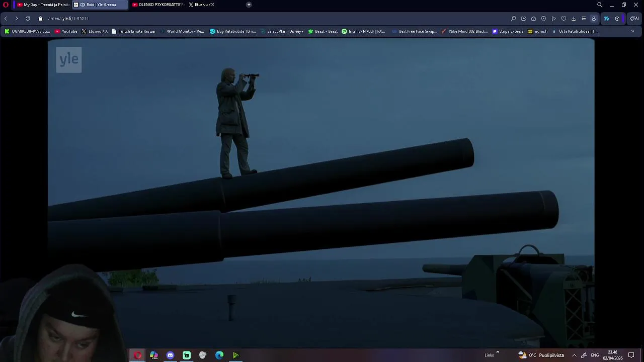The width and height of the screenshot is (644, 362).
Task: Switch to the OLENKO PSYKOPAATTI tab
Action: [158, 5]
